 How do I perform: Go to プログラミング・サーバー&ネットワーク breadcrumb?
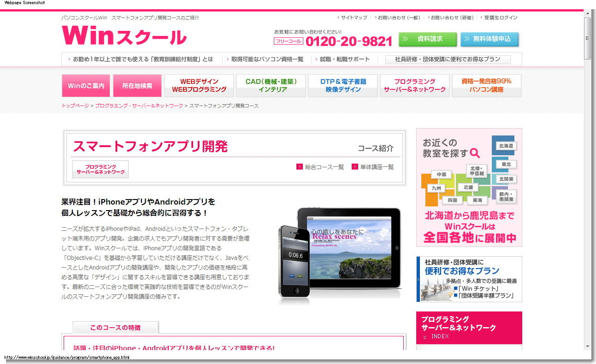139,106
